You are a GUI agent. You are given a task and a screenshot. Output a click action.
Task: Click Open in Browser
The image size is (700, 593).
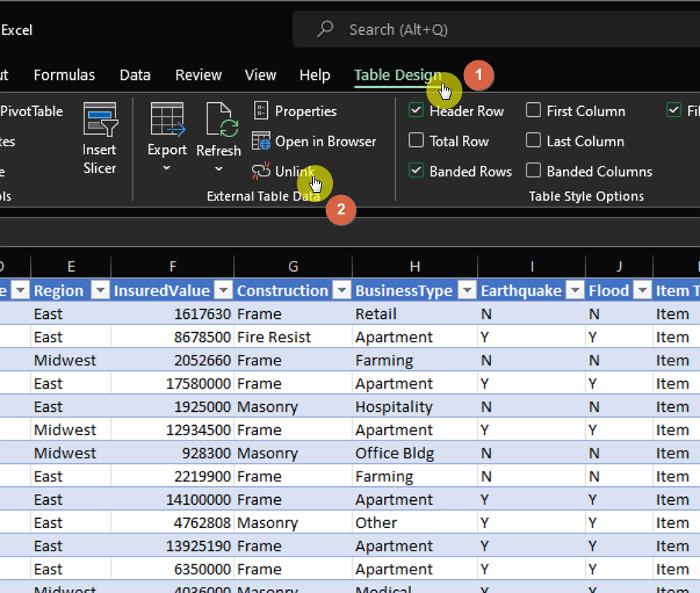[x=314, y=142]
